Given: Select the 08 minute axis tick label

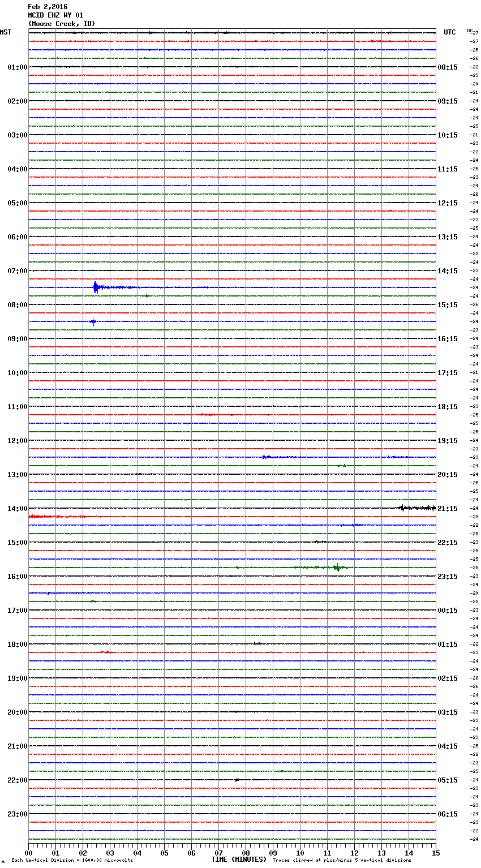Looking at the screenshot, I should [246, 853].
